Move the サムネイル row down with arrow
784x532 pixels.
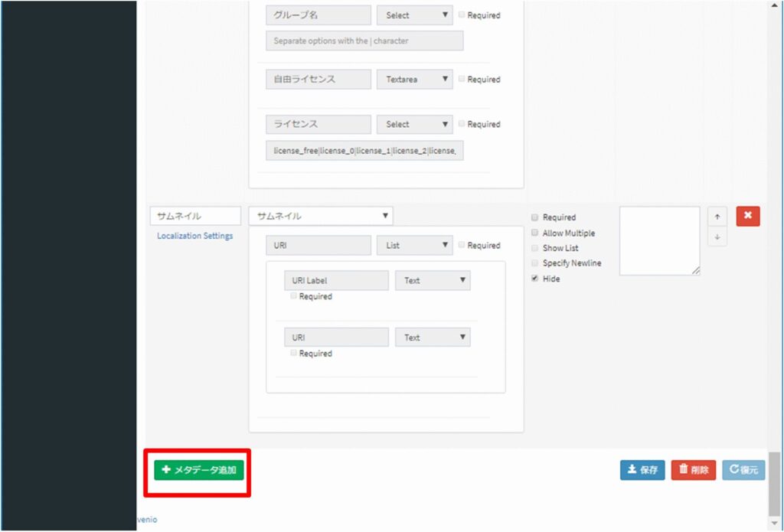coord(717,237)
